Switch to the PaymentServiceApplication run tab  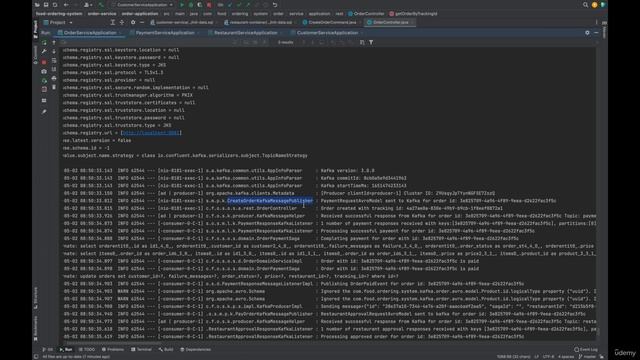pos(165,33)
